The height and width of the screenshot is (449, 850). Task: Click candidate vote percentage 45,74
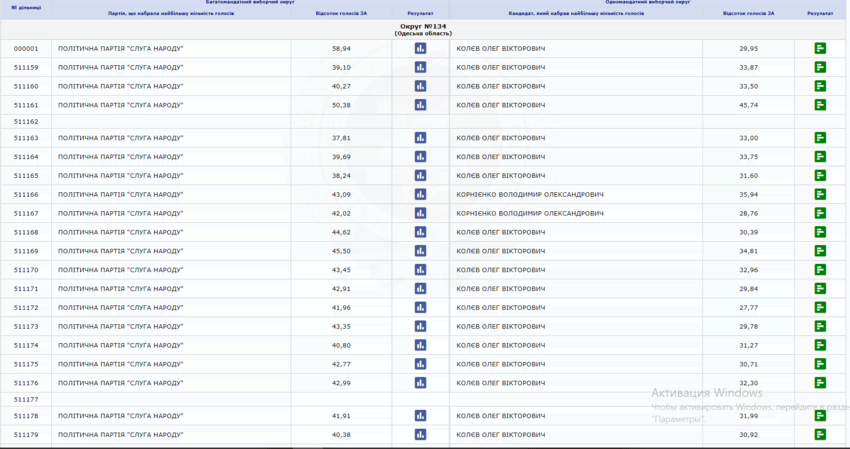(x=749, y=105)
